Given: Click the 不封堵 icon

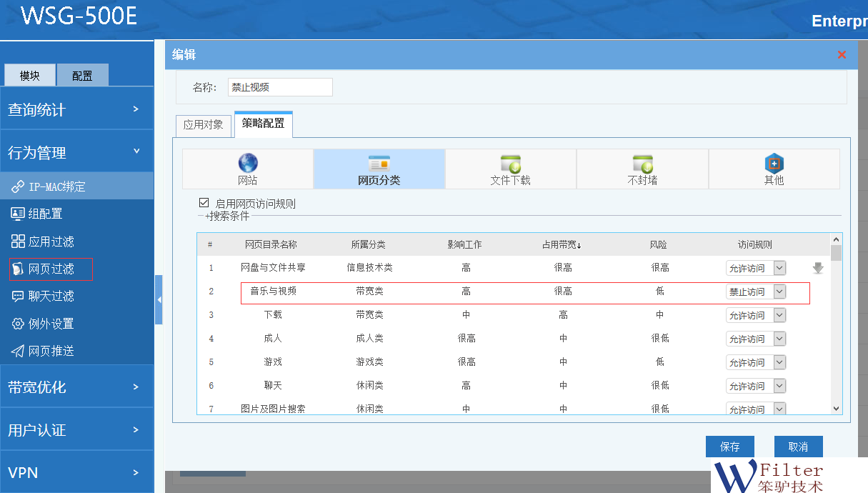Looking at the screenshot, I should click(642, 163).
